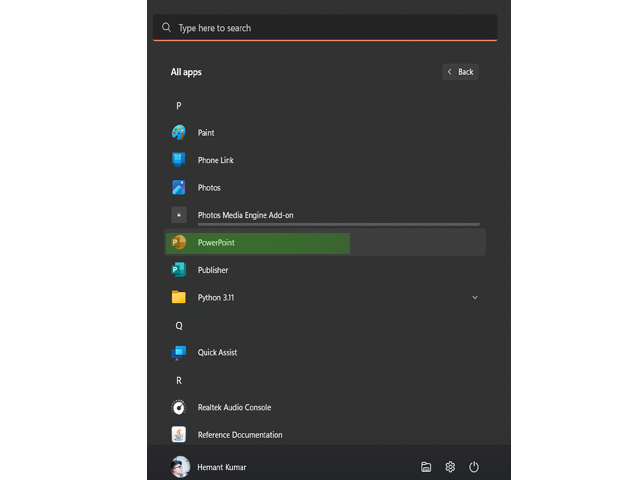Viewport: 640px width, 480px height.
Task: Select the 'Quick Assist' label
Action: pos(217,352)
